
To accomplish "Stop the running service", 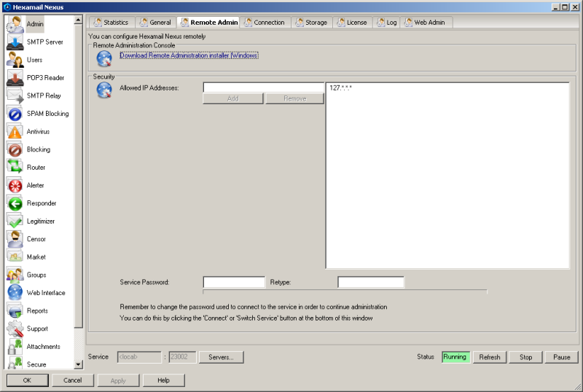I will [x=525, y=357].
